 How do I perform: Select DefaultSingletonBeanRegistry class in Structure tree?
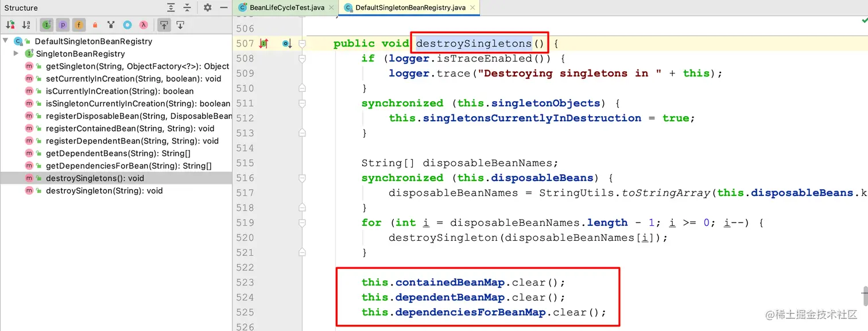pos(94,41)
